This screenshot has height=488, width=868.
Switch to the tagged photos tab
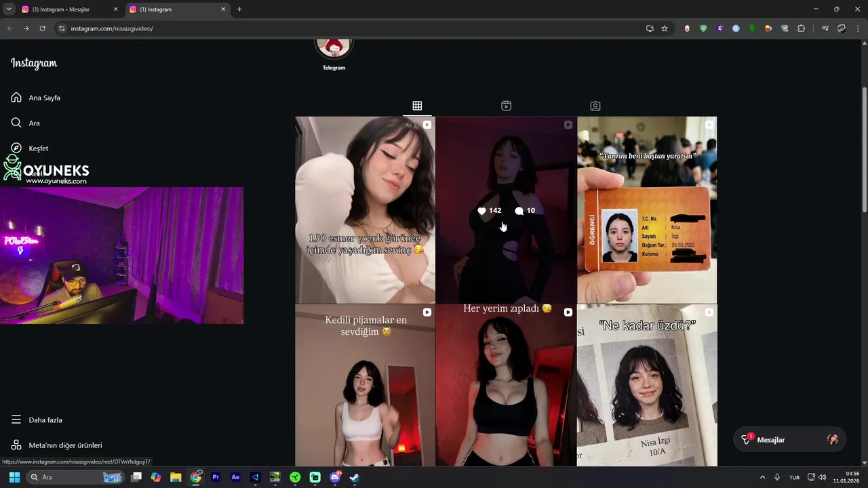pyautogui.click(x=595, y=106)
